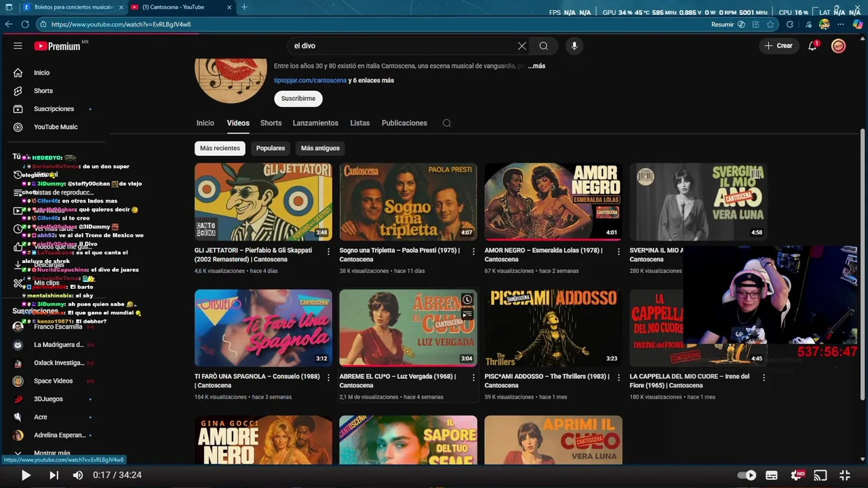Click the Crear button
The width and height of the screenshot is (868, 488).
pyautogui.click(x=778, y=46)
